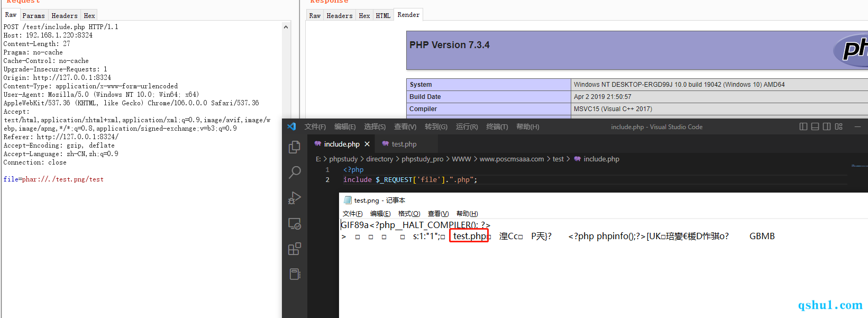This screenshot has height=318, width=868.
Task: Open 查看(V) menu in VS Code
Action: coord(405,126)
